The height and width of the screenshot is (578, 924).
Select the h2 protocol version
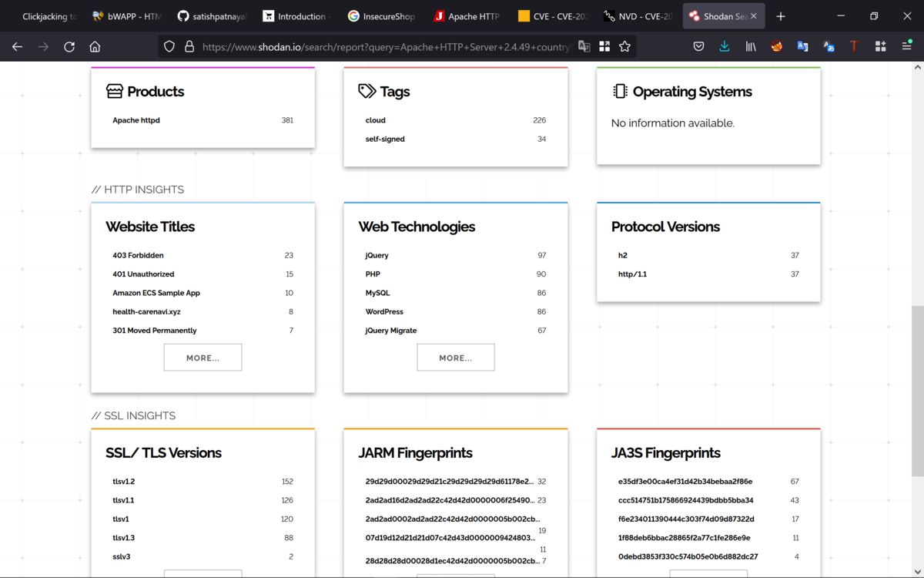click(623, 255)
